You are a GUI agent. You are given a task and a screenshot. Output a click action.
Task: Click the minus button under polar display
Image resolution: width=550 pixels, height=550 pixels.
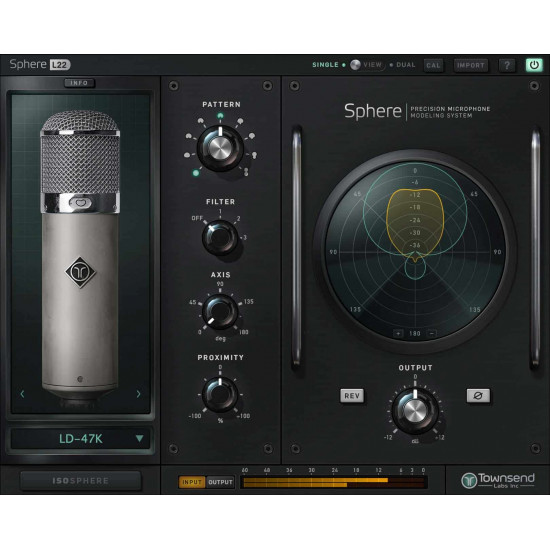click(x=432, y=333)
